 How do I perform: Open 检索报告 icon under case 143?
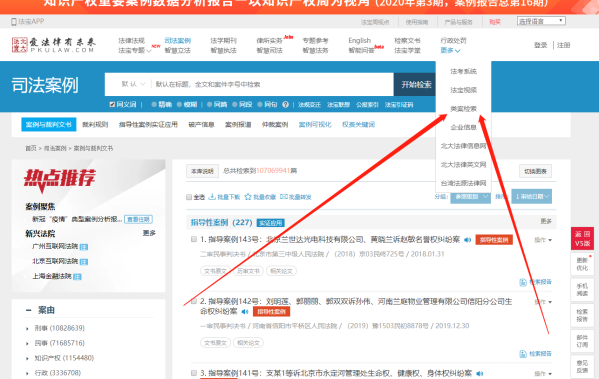[523, 282]
